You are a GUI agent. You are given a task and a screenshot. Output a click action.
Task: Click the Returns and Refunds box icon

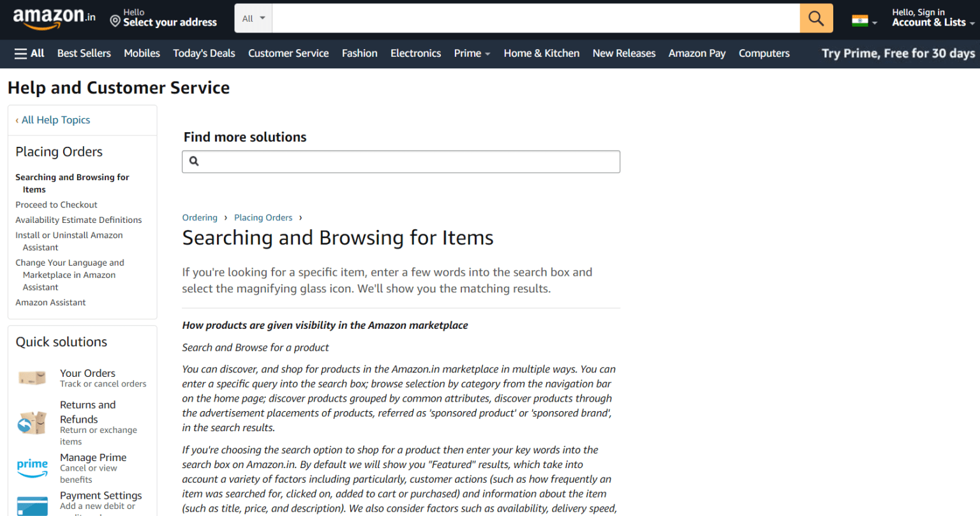click(x=32, y=423)
